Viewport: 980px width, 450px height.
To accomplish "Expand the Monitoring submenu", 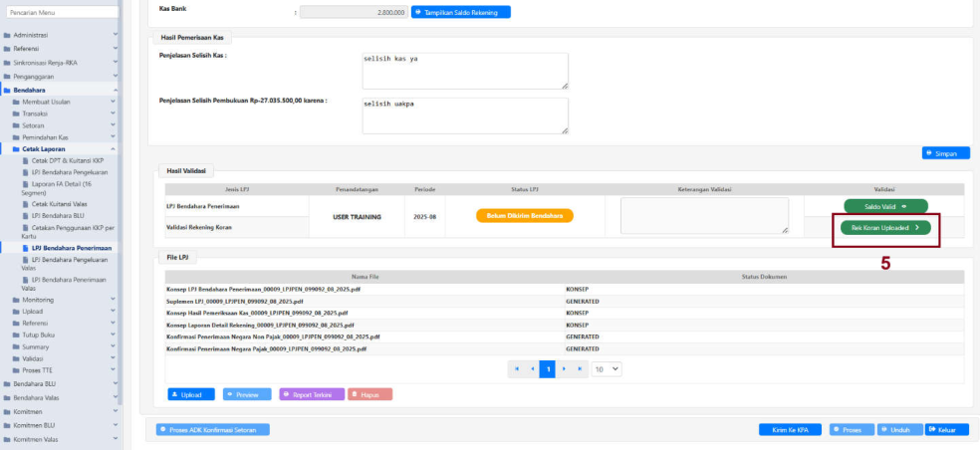I will tap(38, 299).
